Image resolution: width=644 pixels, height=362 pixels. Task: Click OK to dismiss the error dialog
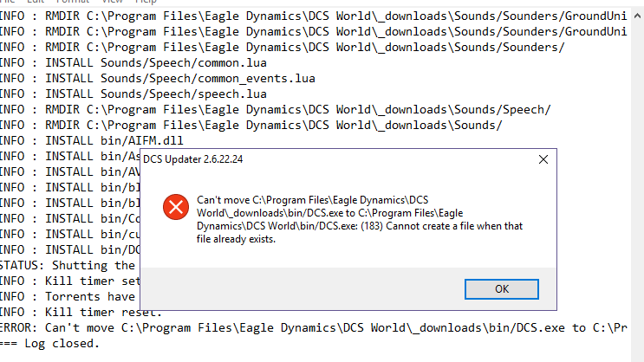tap(502, 289)
